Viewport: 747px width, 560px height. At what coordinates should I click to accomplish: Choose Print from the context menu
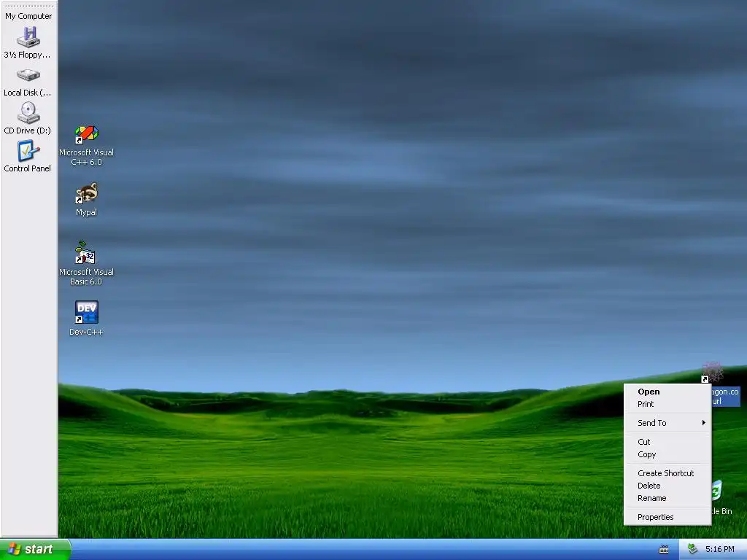tap(667, 404)
